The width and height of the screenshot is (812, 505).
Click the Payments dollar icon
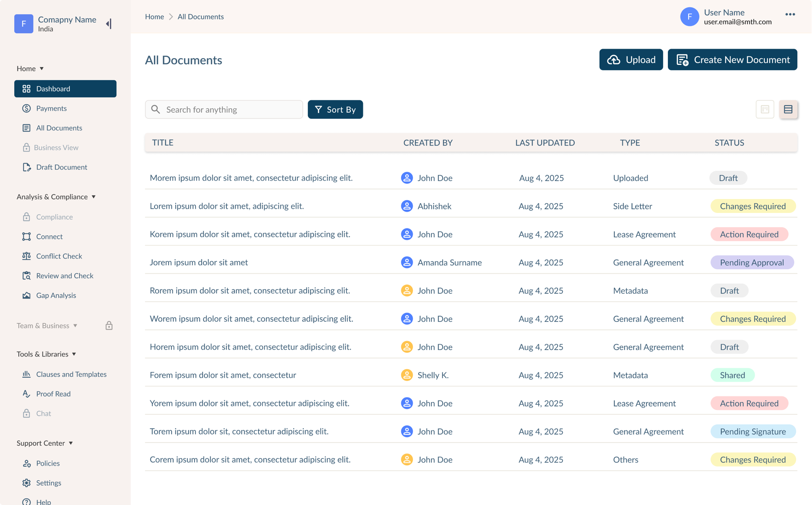pos(26,108)
